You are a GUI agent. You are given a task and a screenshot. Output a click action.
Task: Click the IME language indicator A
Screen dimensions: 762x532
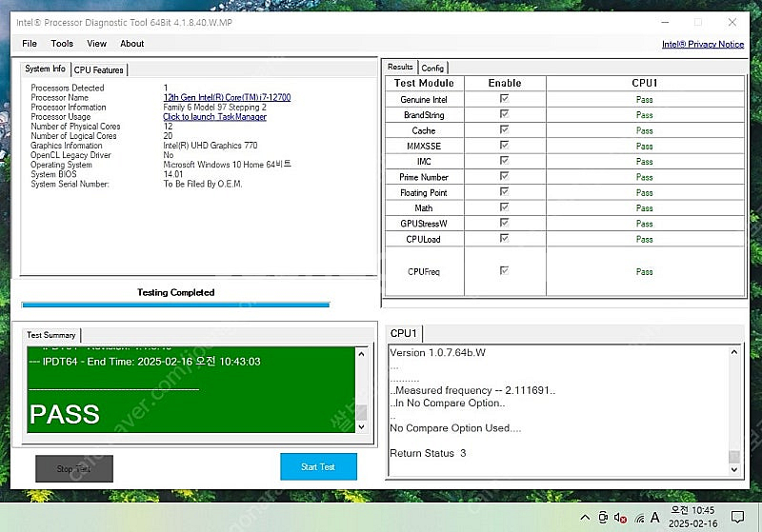(x=655, y=518)
